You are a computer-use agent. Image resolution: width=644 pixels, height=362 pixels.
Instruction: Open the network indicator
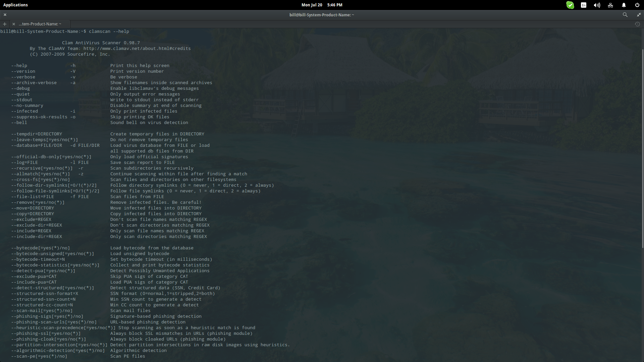pos(610,5)
